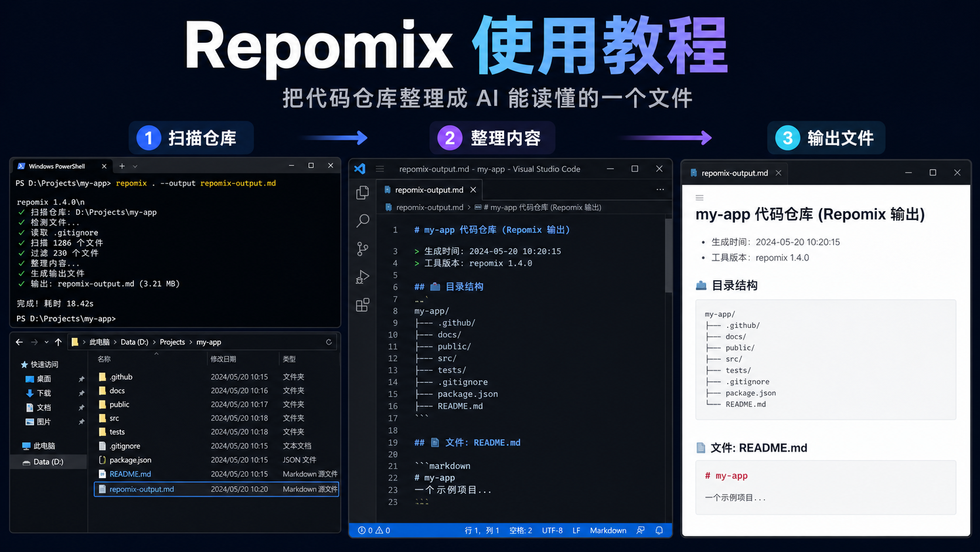This screenshot has width=980, height=552.
Task: Click 此电脑 in the Explorer address breadcrumb
Action: point(99,342)
